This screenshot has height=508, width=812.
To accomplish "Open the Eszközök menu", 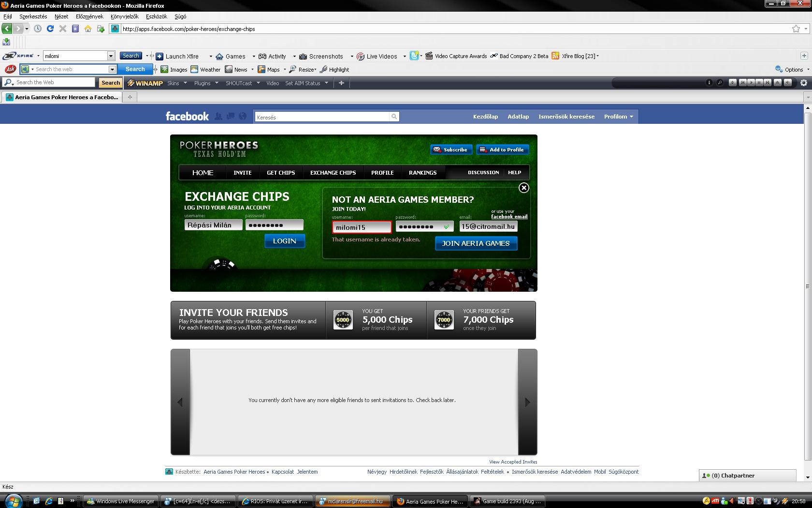I will 157,16.
